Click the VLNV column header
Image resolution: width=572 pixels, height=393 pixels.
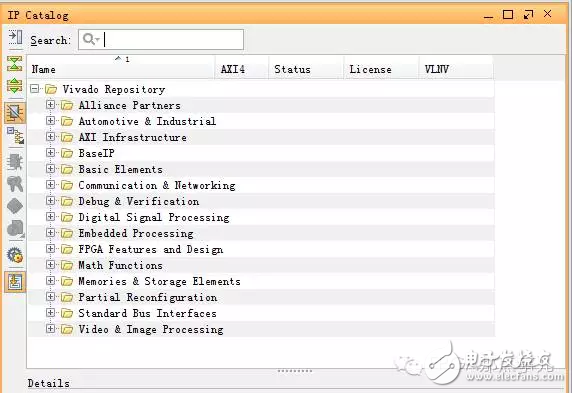(x=456, y=67)
